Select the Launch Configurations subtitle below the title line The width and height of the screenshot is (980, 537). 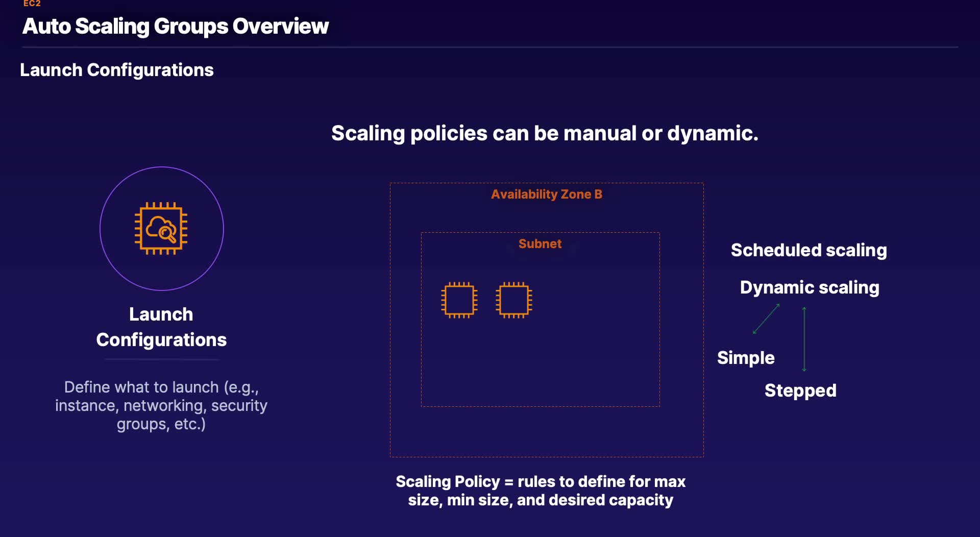(116, 70)
